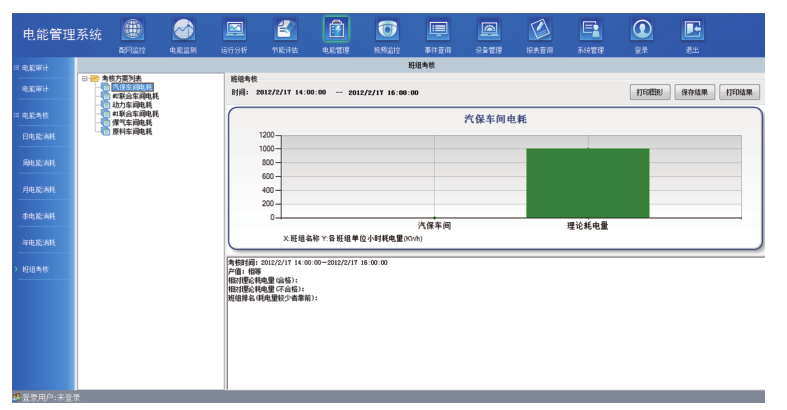Select the 节能评估 icon
Screen dimensions: 787x410
pyautogui.click(x=285, y=31)
